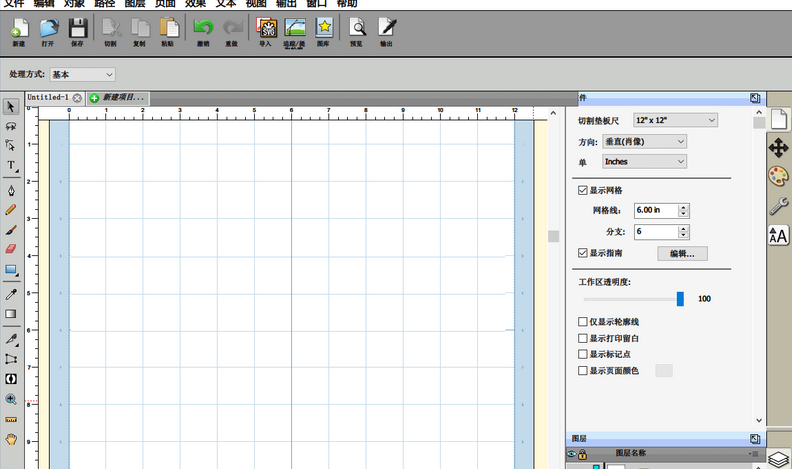This screenshot has height=469, width=792.
Task: Enable 仅显示轮廓线 outlines only checkbox
Action: [582, 322]
